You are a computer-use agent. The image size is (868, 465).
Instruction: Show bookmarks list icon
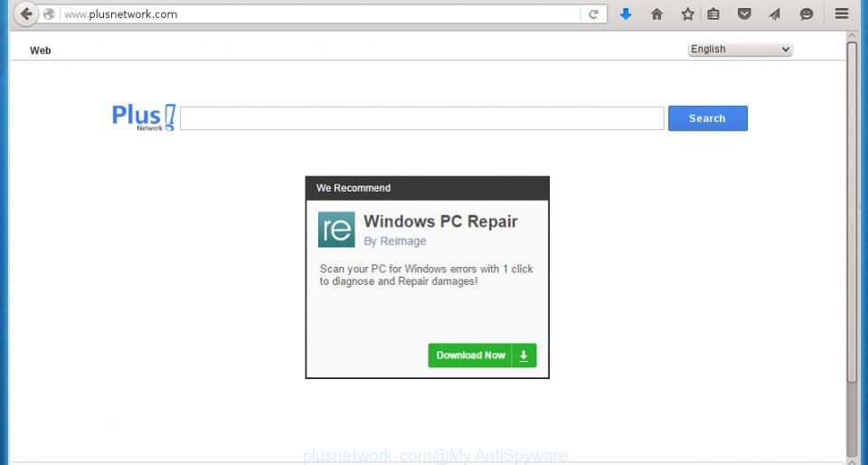click(713, 14)
